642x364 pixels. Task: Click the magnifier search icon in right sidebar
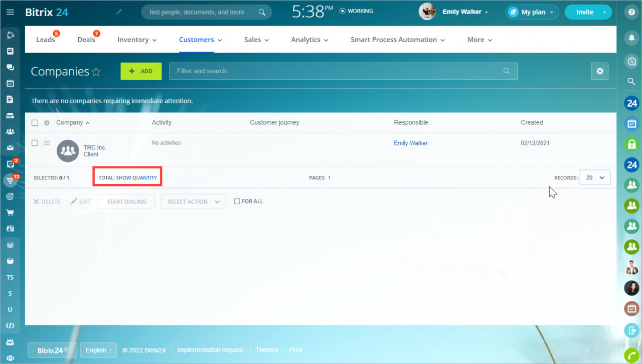coord(631,81)
